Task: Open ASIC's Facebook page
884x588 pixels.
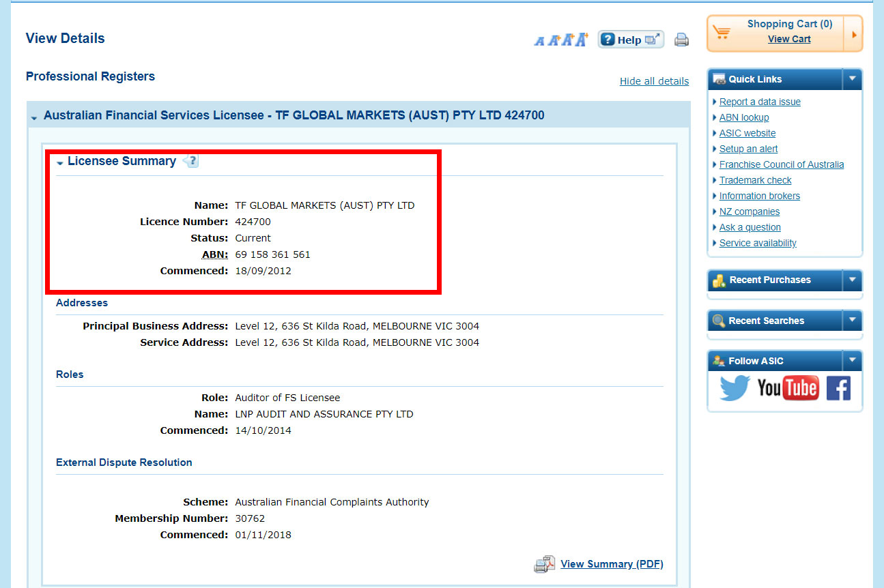Action: point(838,388)
